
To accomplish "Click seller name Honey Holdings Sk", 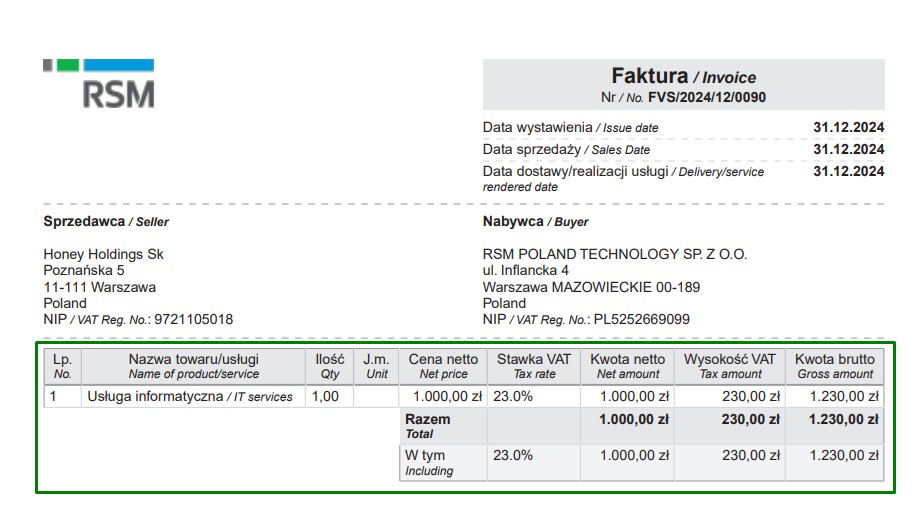I will 103,254.
